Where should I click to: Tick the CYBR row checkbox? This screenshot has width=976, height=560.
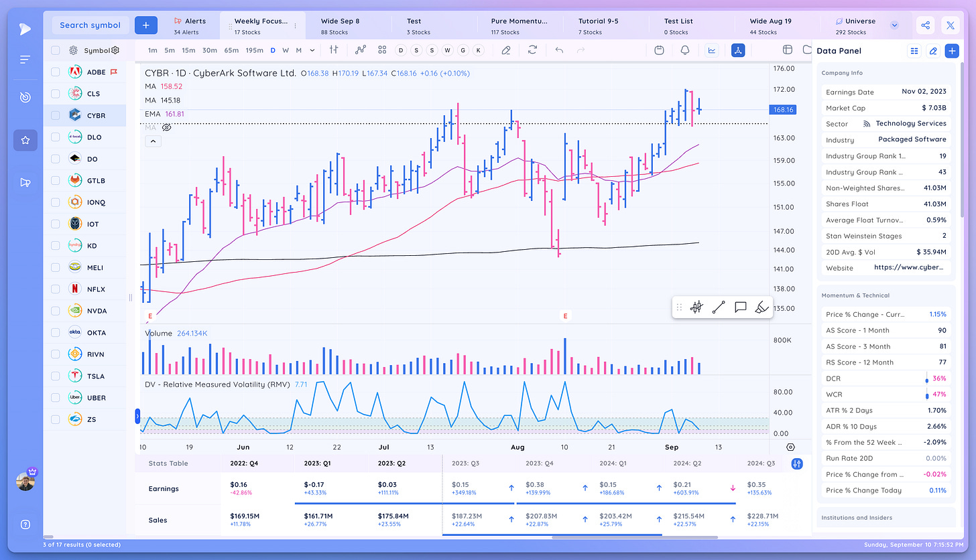[x=56, y=115]
